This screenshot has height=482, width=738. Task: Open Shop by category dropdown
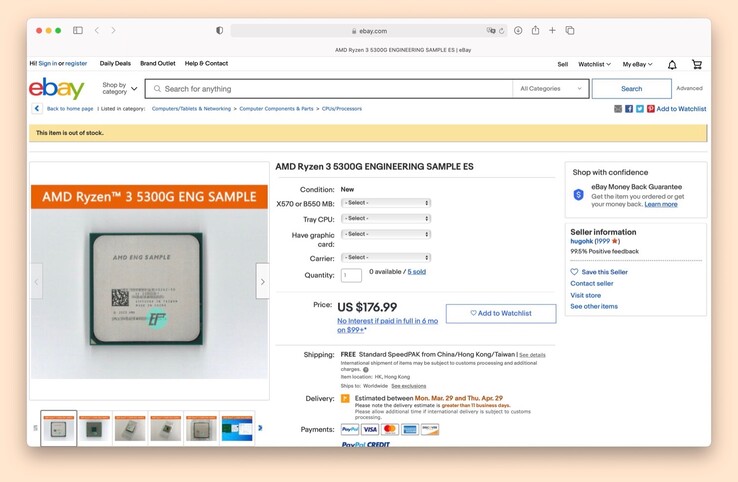pos(120,88)
